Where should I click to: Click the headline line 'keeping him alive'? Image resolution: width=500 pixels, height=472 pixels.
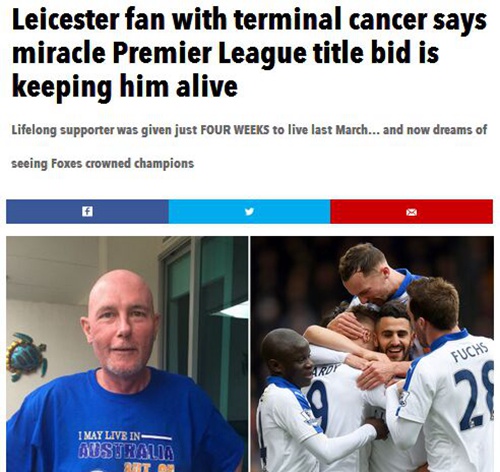coord(125,86)
